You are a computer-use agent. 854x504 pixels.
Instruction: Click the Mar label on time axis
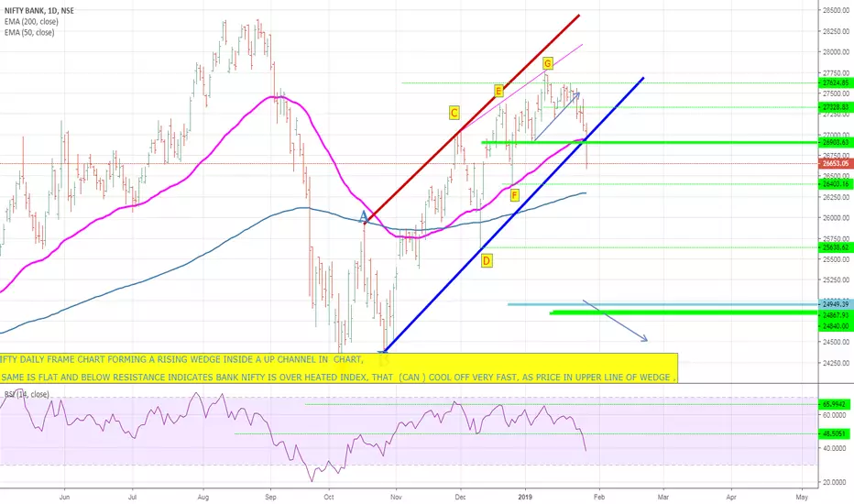pos(662,497)
